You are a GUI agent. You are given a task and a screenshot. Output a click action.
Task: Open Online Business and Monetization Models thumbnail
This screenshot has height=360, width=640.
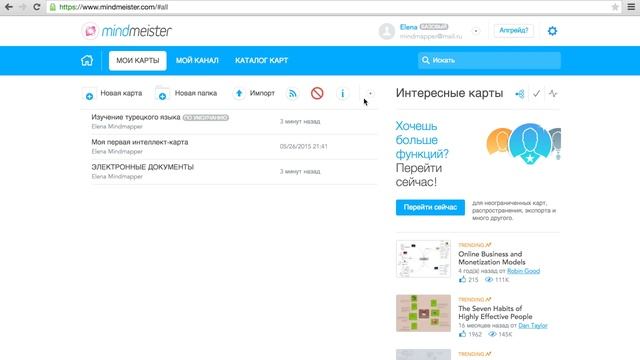click(x=423, y=259)
